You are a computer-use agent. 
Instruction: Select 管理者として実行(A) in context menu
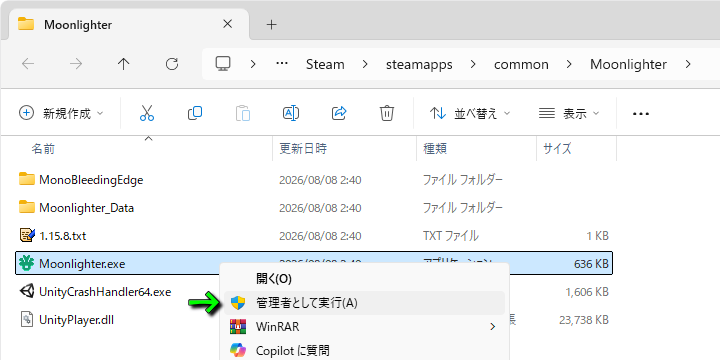[x=365, y=303]
